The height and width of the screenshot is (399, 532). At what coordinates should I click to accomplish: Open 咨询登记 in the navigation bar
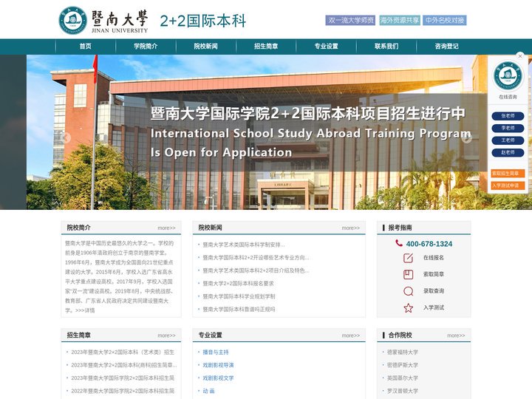coord(446,47)
